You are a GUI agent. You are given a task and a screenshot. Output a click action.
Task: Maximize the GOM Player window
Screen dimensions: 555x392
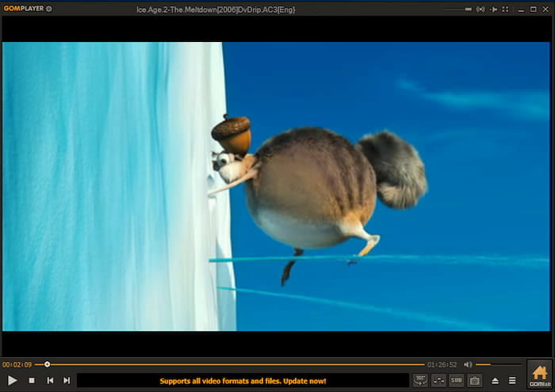533,10
